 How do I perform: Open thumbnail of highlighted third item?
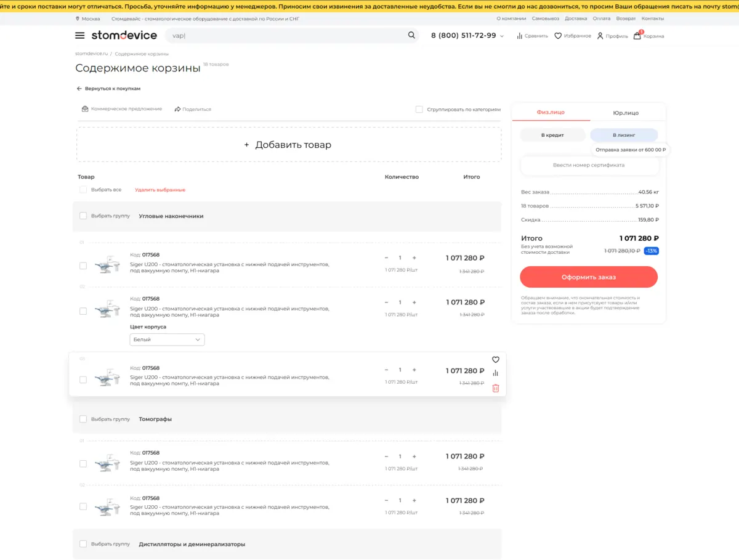coord(107,378)
